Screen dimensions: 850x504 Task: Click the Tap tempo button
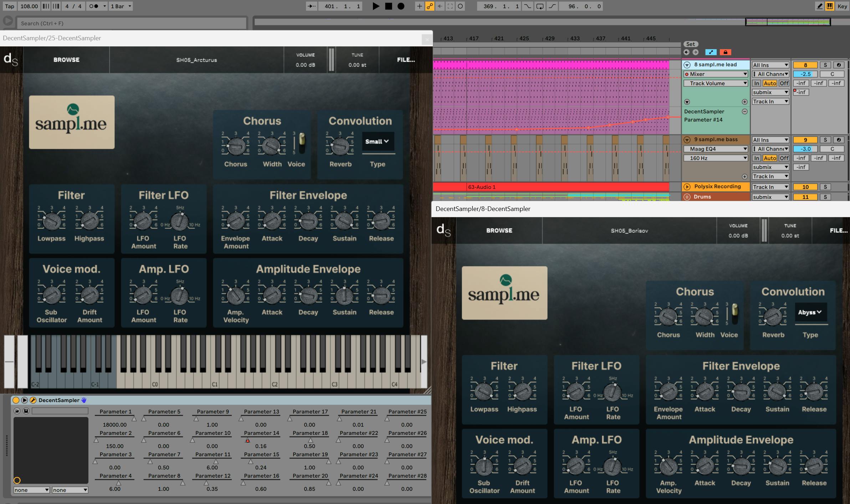click(10, 6)
